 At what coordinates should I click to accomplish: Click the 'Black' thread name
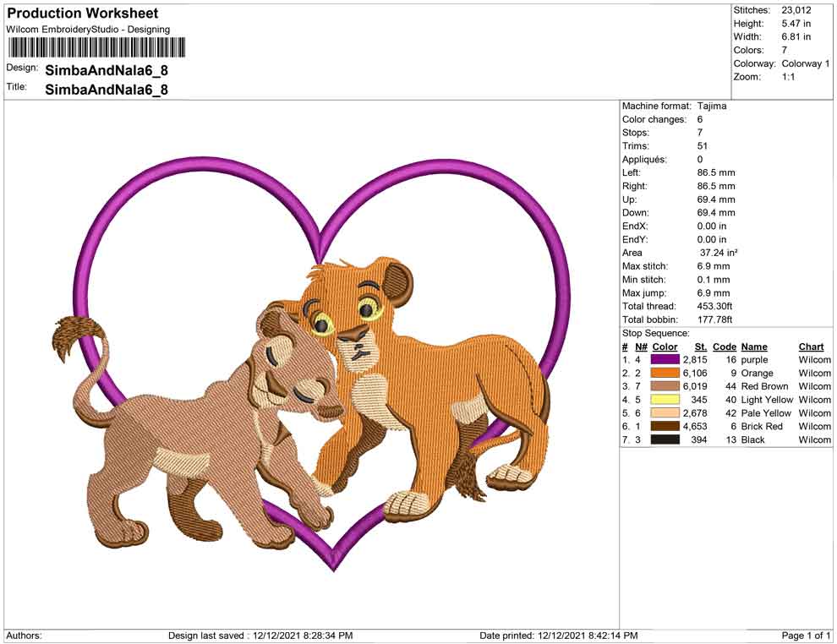coord(752,439)
